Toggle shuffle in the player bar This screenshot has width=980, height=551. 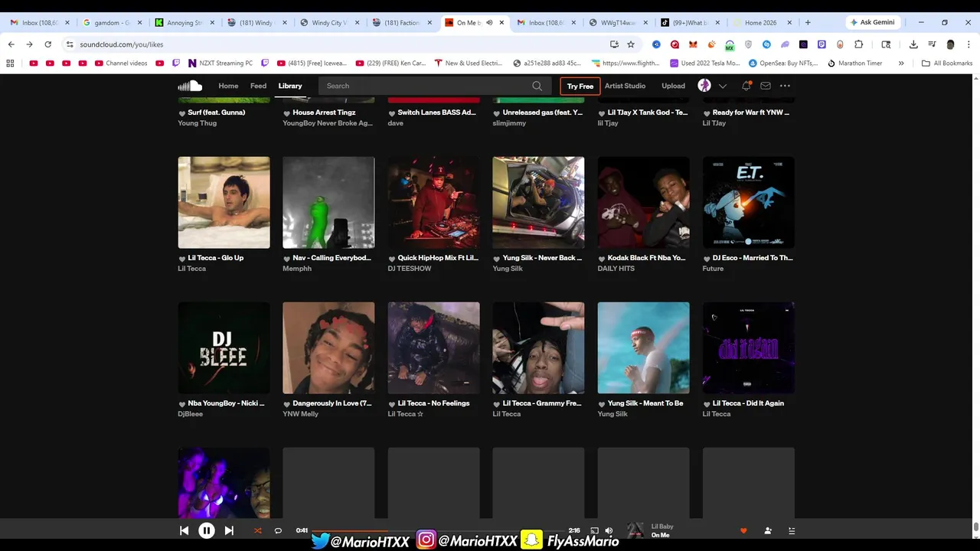click(x=257, y=530)
